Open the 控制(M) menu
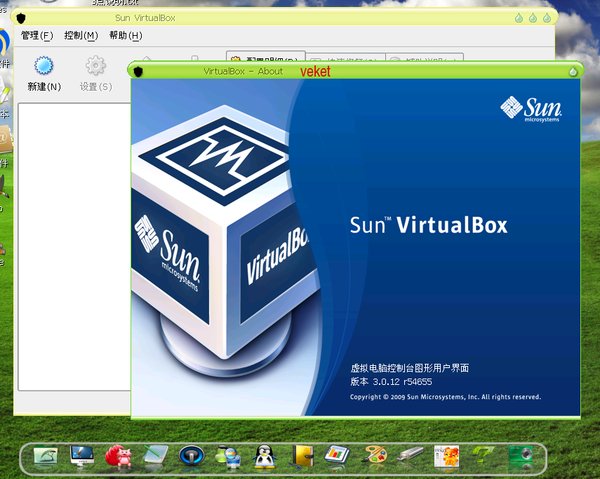 tap(81, 36)
